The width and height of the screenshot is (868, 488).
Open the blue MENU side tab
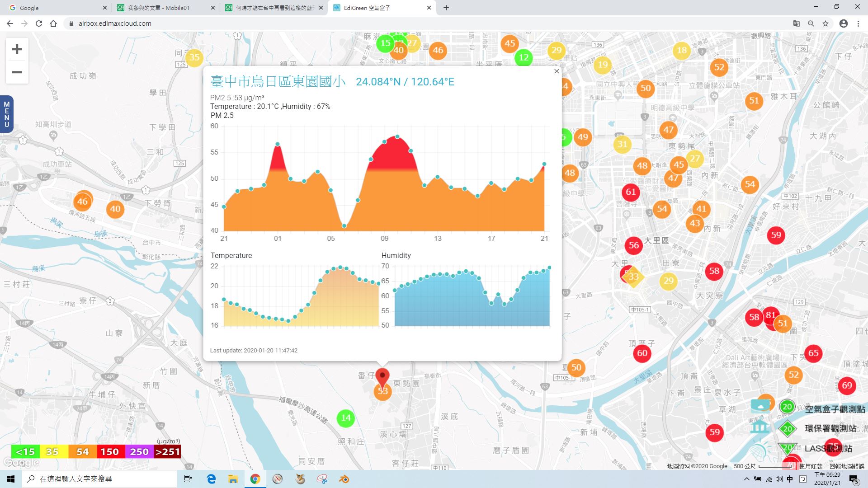[x=6, y=114]
